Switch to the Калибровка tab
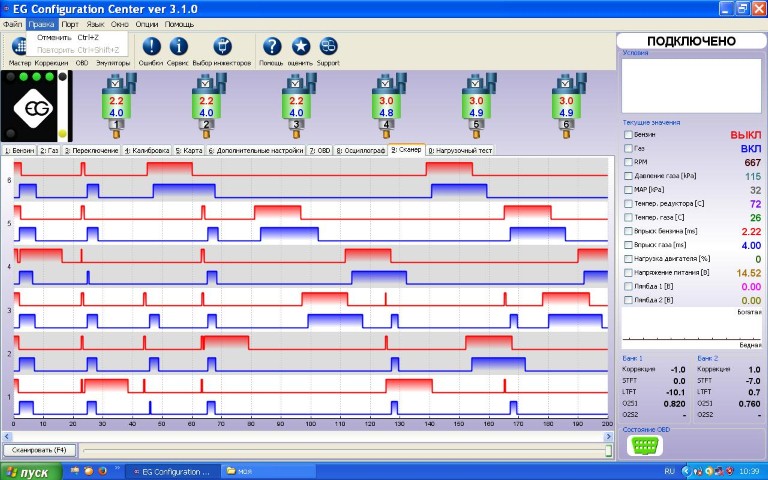The image size is (768, 480). pos(147,150)
